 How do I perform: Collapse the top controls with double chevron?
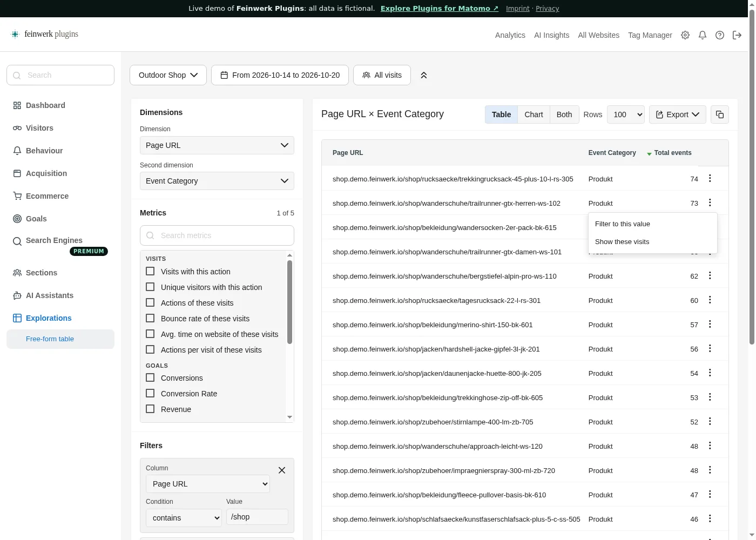click(424, 75)
